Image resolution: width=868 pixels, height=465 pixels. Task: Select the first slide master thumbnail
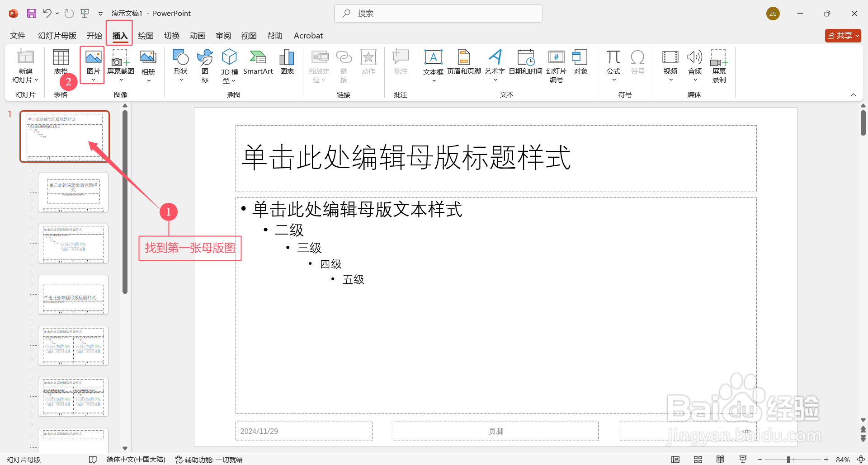pos(65,136)
